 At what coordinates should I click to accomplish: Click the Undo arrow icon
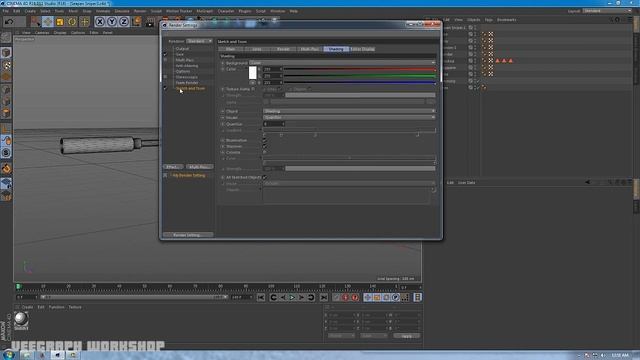[9, 21]
